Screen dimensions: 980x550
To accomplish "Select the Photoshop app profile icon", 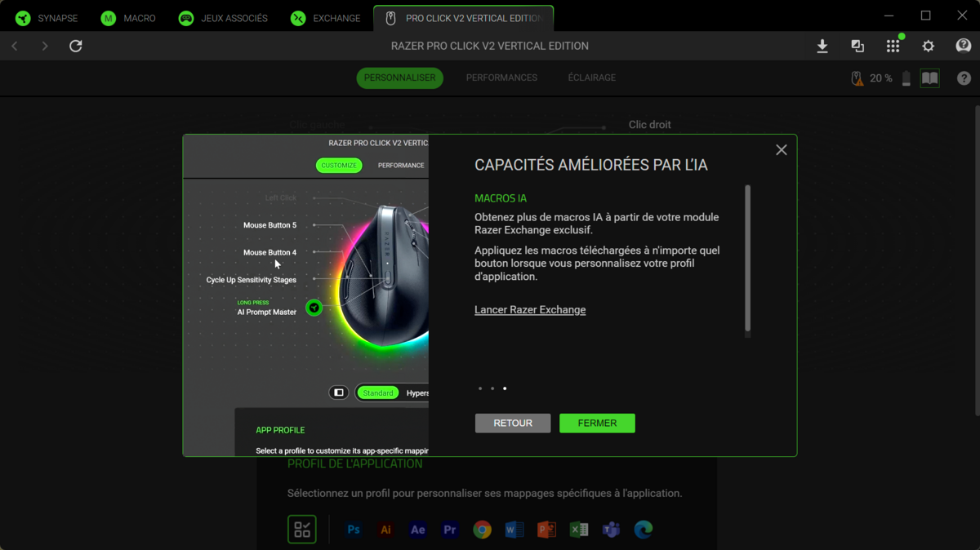I will 354,530.
